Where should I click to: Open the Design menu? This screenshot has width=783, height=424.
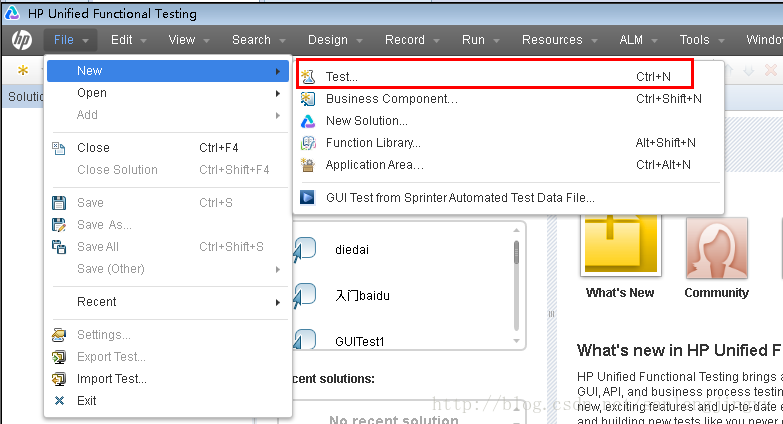[x=334, y=40]
